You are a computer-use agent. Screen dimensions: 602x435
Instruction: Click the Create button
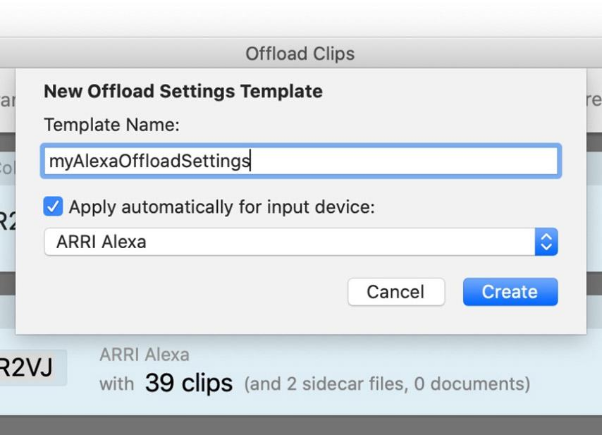coord(510,292)
